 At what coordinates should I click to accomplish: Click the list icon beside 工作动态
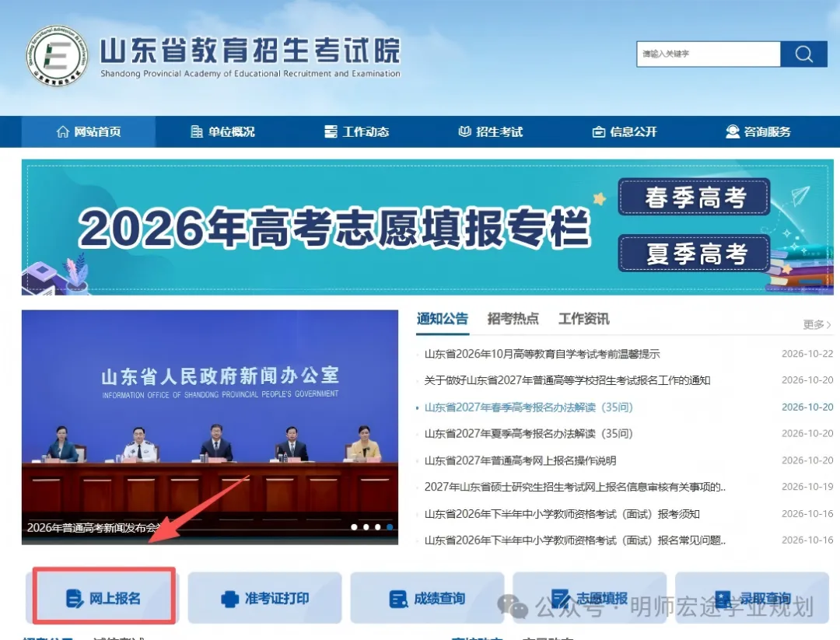[x=331, y=131]
